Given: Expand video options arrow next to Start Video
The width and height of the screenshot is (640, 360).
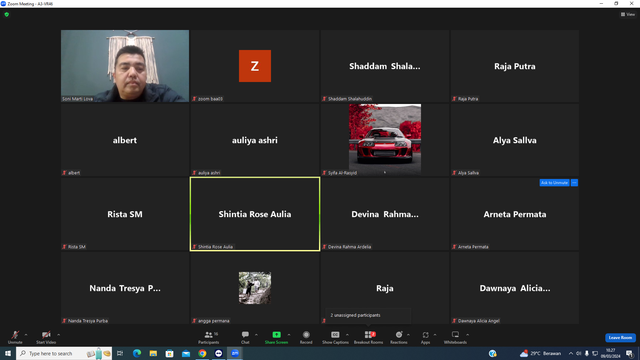Looking at the screenshot, I should pyautogui.click(x=59, y=335).
